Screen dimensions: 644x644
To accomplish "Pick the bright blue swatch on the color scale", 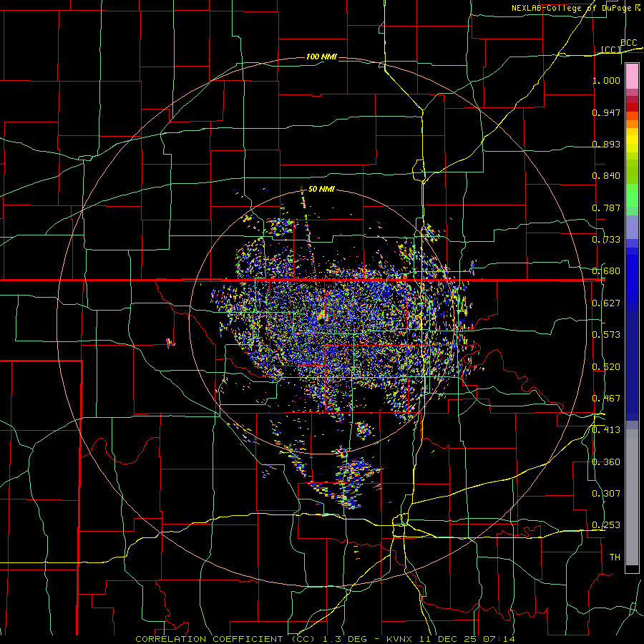I will point(632,279).
